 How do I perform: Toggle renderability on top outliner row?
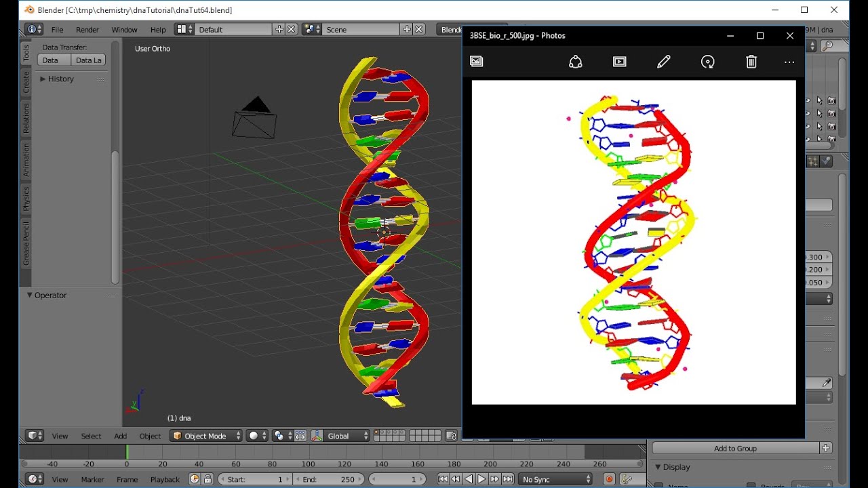(831, 100)
